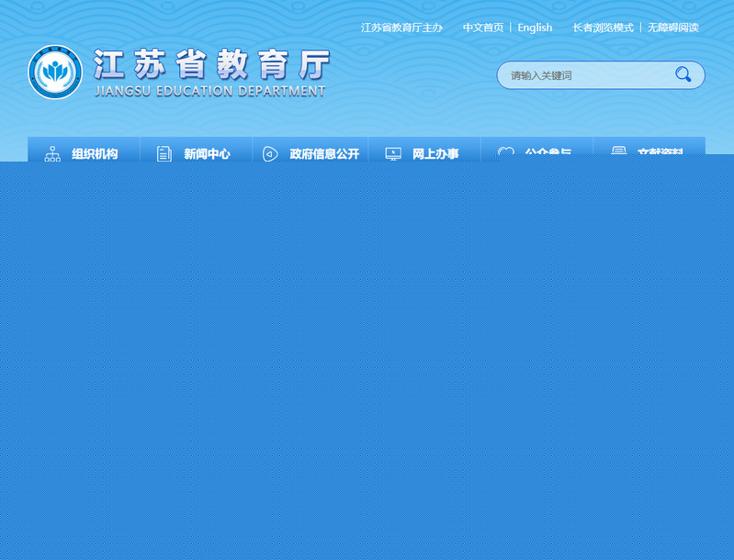Open the 文献资料 menu item
This screenshot has height=560, width=734.
(660, 151)
